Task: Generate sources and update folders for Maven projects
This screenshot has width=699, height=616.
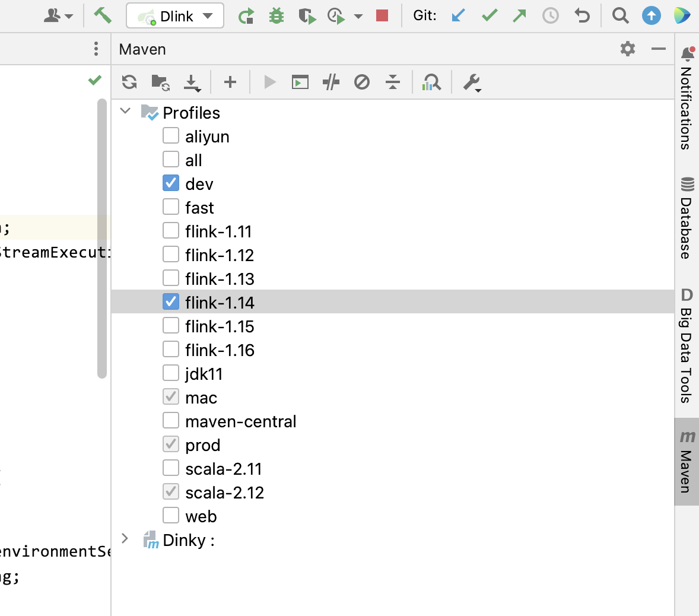Action: [160, 82]
